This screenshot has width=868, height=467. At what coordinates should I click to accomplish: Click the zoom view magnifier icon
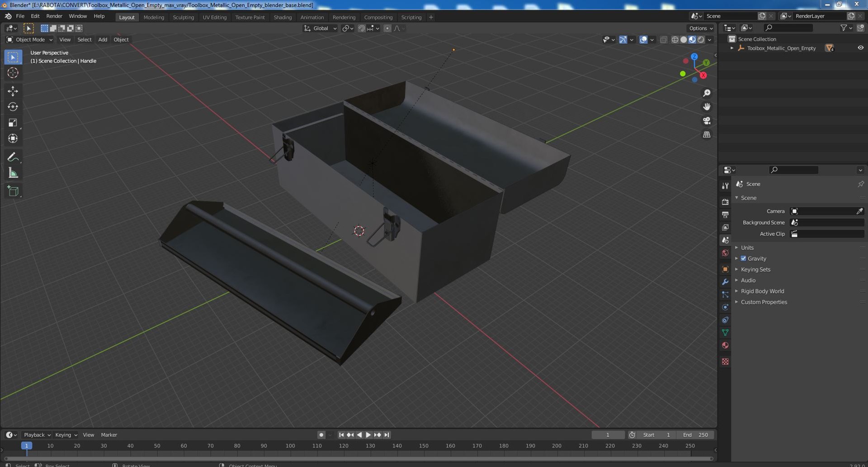click(x=707, y=93)
